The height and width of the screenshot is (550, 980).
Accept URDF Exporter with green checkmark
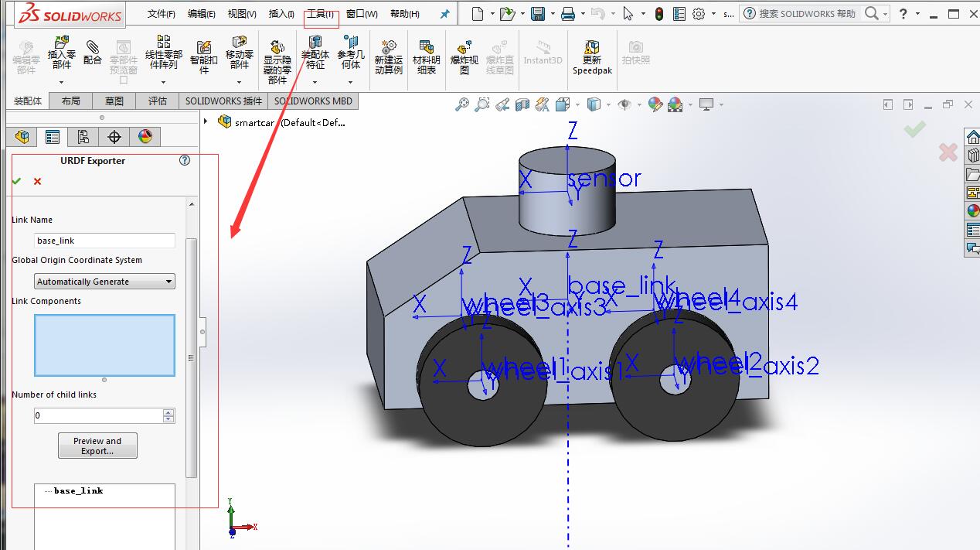click(x=16, y=181)
